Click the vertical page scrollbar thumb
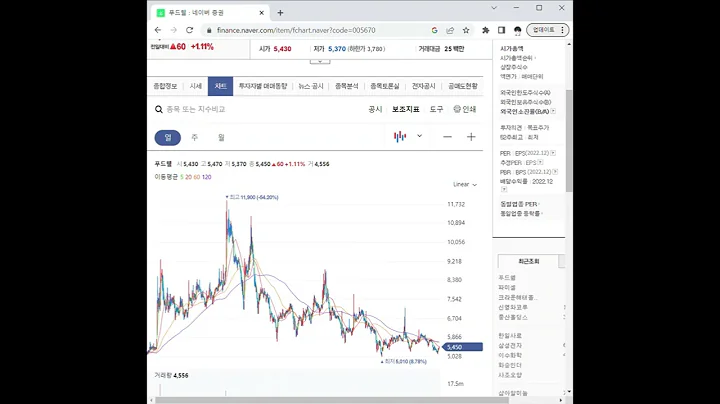Image resolution: width=720 pixels, height=404 pixels. tap(569, 140)
